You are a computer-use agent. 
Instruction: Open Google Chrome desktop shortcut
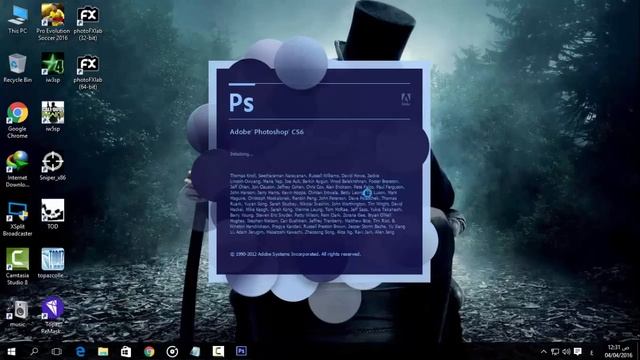[x=17, y=120]
